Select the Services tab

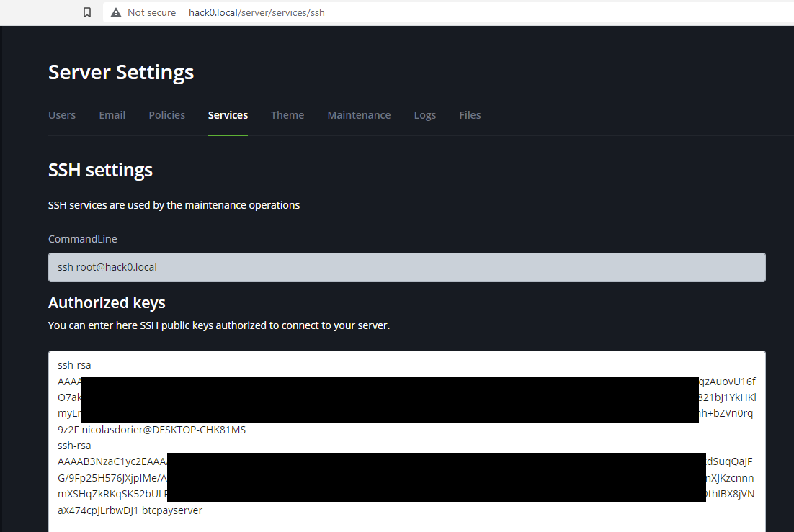tap(228, 115)
